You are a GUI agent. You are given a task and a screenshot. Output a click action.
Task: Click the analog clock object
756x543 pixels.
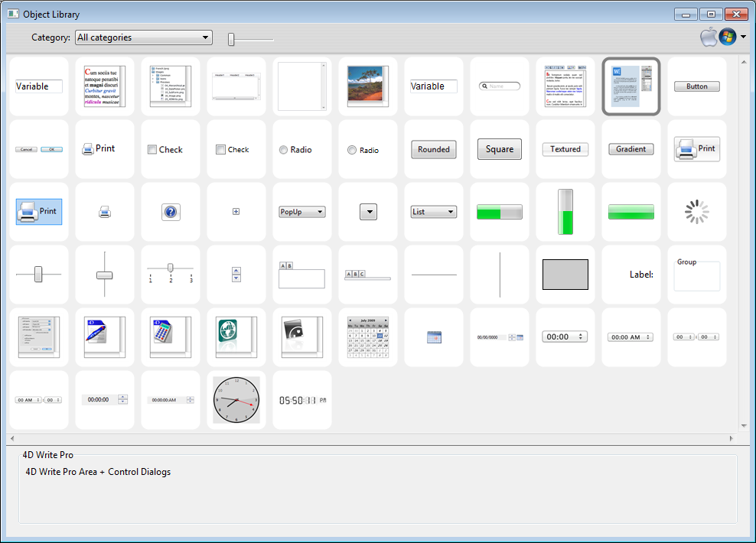(x=236, y=400)
